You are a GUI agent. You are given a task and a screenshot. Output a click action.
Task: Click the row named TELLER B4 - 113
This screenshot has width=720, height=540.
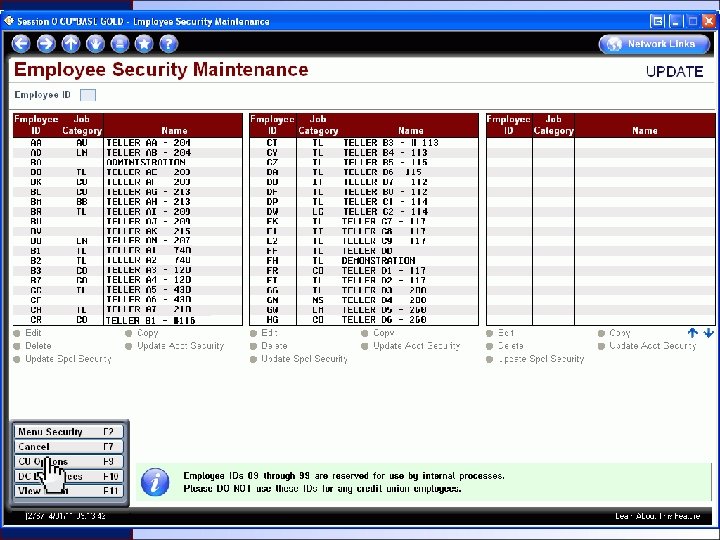[x=364, y=152]
